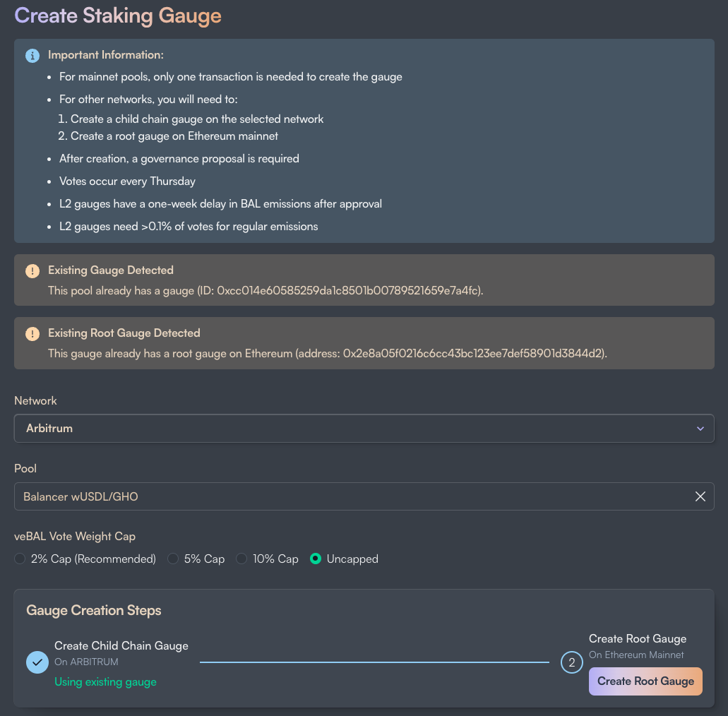
Task: Clear the Balancer wUSDL/GHO pool selection
Action: click(700, 496)
